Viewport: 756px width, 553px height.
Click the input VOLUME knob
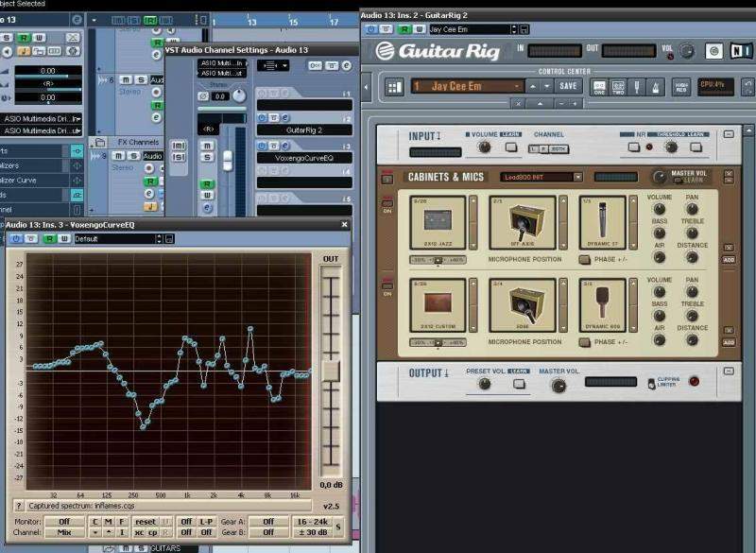pyautogui.click(x=484, y=147)
